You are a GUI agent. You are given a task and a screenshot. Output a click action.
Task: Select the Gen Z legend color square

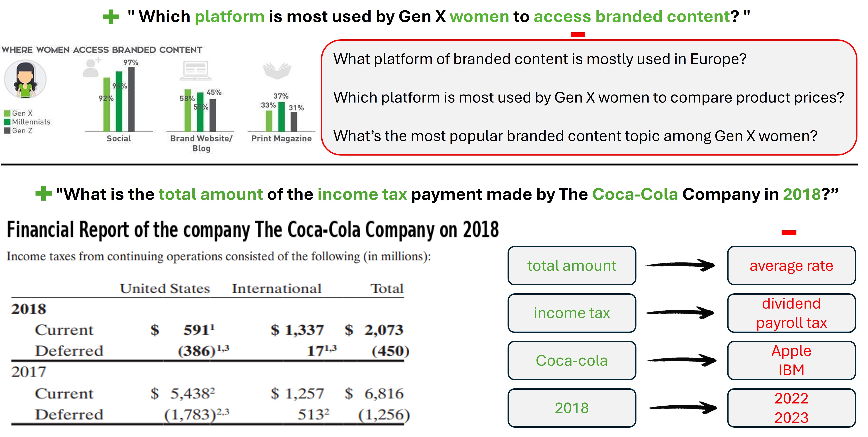[7, 131]
